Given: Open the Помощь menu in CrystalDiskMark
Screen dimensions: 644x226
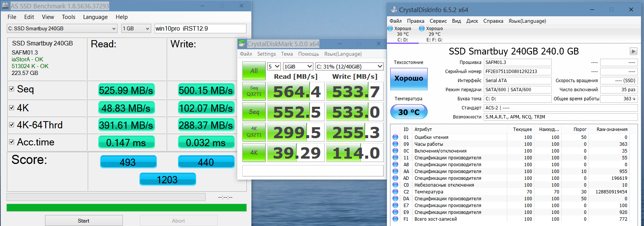Looking at the screenshot, I should (308, 54).
